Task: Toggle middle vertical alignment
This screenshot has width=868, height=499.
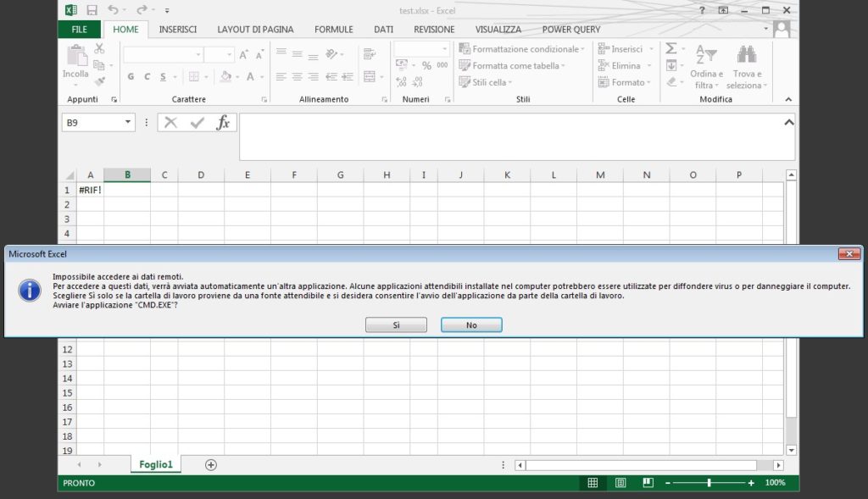Action: click(x=298, y=53)
